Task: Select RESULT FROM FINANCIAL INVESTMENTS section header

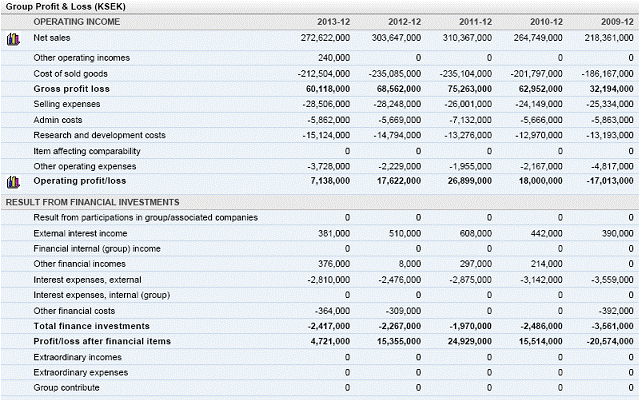Action: (x=92, y=202)
